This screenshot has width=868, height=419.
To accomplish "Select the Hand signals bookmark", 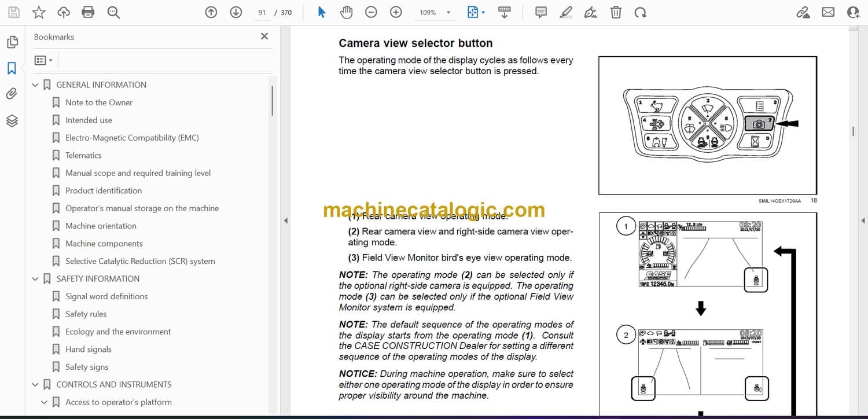I will point(89,349).
